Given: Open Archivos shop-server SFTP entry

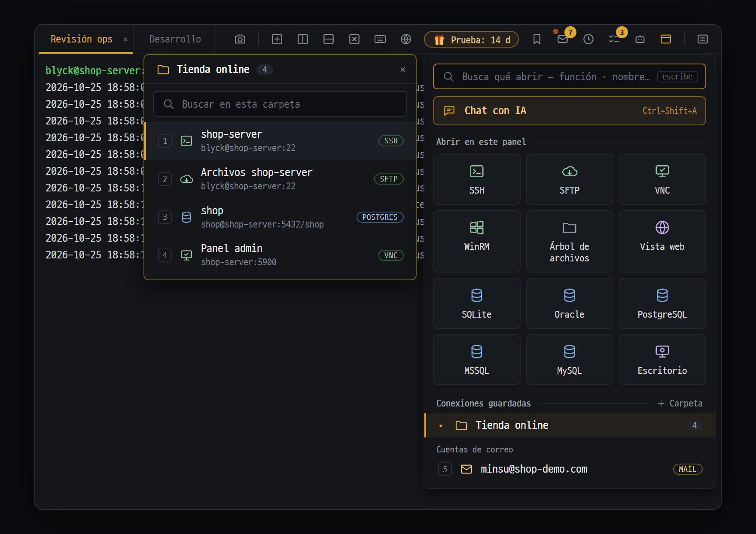Looking at the screenshot, I should (x=280, y=179).
